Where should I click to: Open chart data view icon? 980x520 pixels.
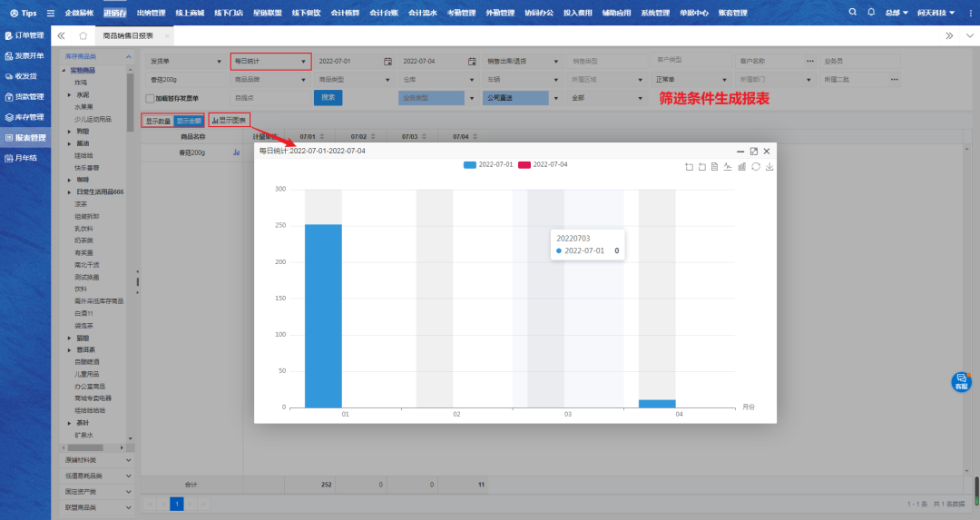pyautogui.click(x=715, y=166)
